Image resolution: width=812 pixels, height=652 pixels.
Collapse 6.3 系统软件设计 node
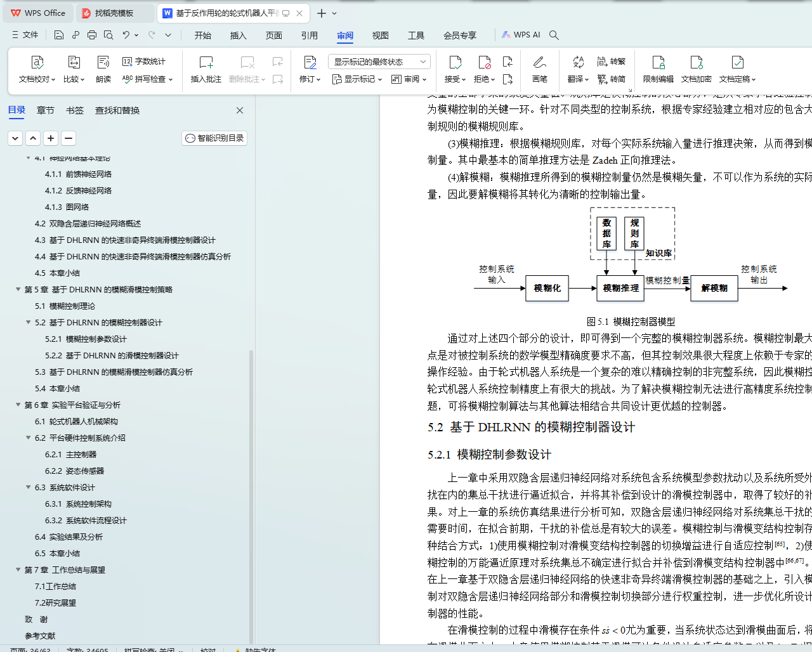coord(29,487)
